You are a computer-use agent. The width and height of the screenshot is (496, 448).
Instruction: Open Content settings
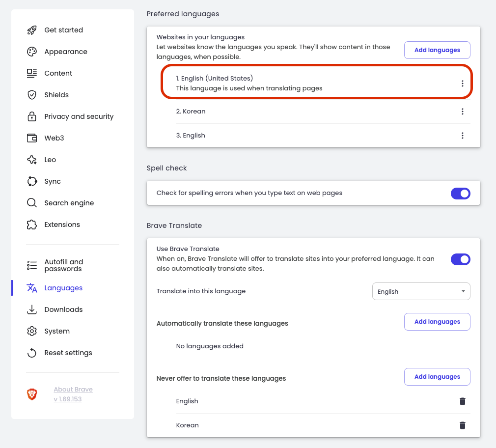[58, 73]
